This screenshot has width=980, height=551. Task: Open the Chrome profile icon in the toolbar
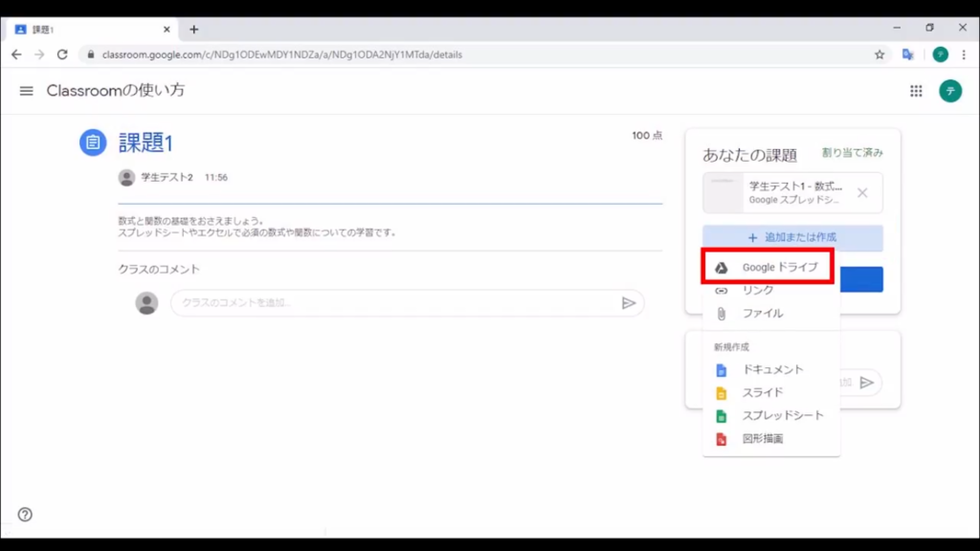[x=940, y=55]
